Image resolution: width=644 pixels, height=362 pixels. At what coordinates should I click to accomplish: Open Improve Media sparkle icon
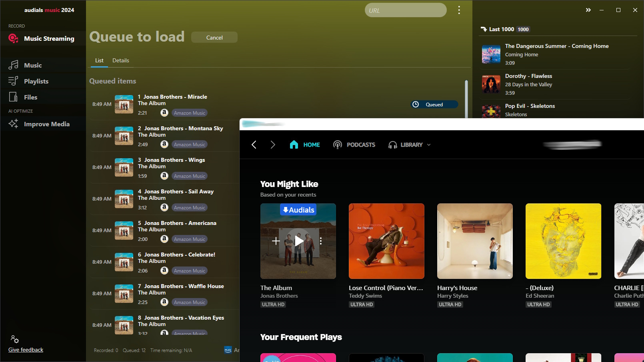[13, 124]
